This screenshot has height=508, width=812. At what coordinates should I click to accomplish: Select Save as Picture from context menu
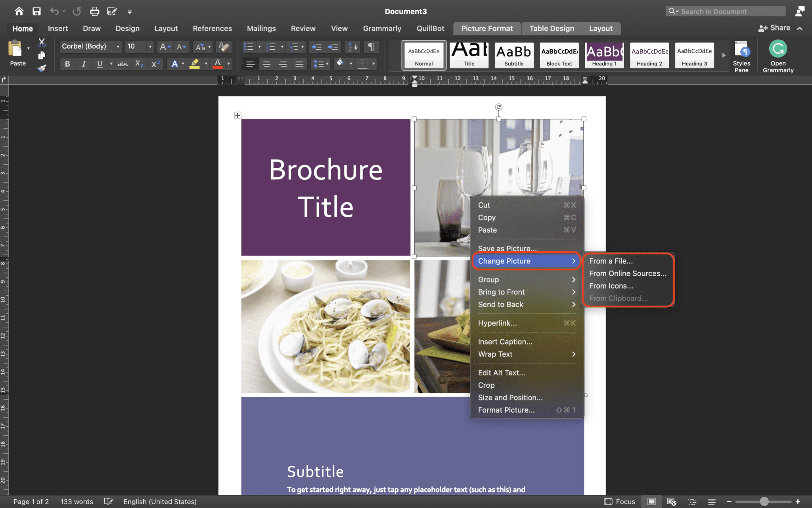click(507, 248)
